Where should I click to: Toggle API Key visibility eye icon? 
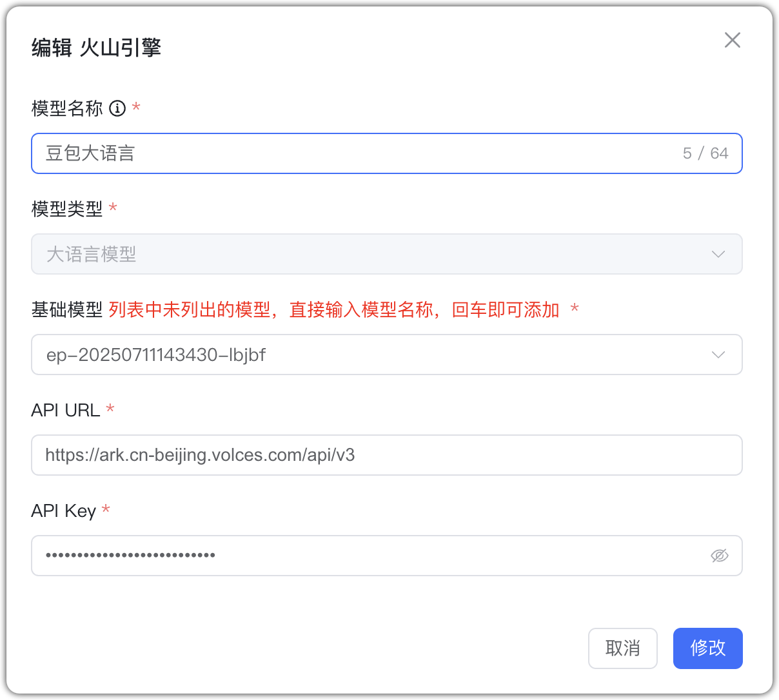pyautogui.click(x=720, y=556)
